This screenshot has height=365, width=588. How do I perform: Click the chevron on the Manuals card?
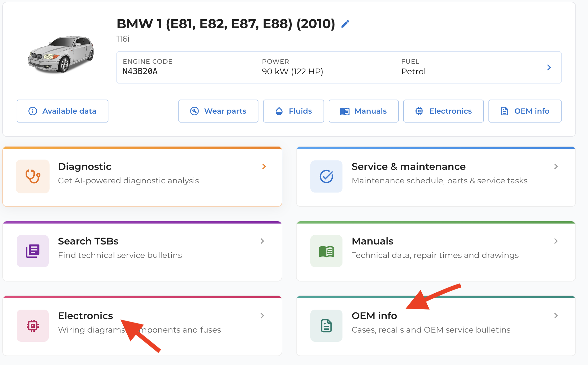tap(556, 241)
